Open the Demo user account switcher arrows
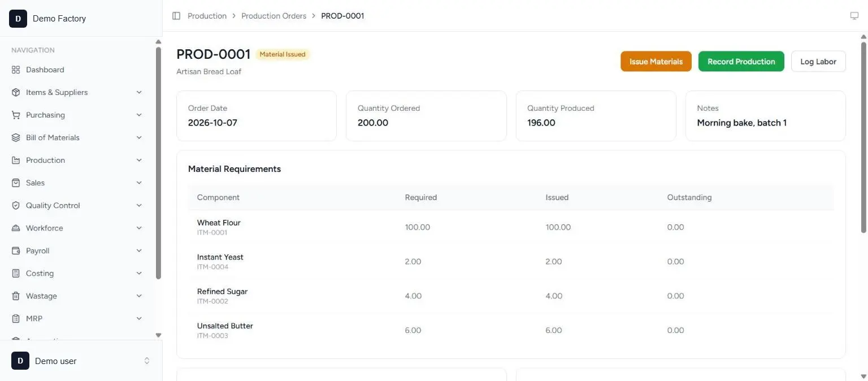Image resolution: width=868 pixels, height=381 pixels. (x=147, y=361)
